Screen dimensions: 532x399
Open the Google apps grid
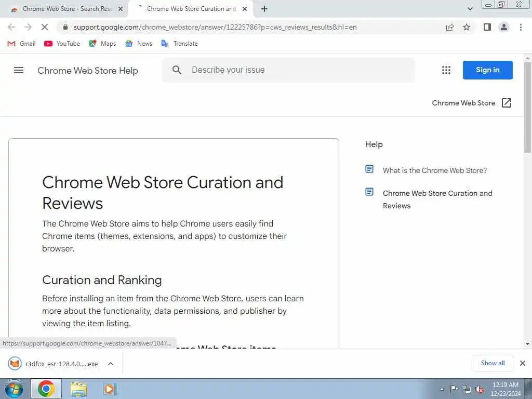coord(446,70)
